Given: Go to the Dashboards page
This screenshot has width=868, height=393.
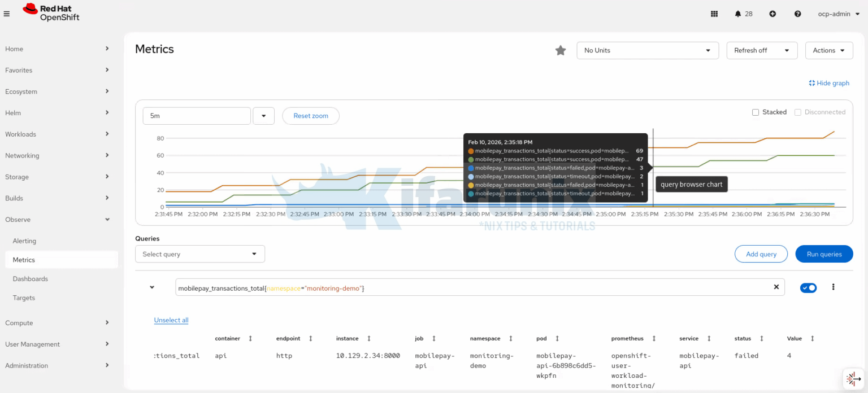Looking at the screenshot, I should point(31,279).
